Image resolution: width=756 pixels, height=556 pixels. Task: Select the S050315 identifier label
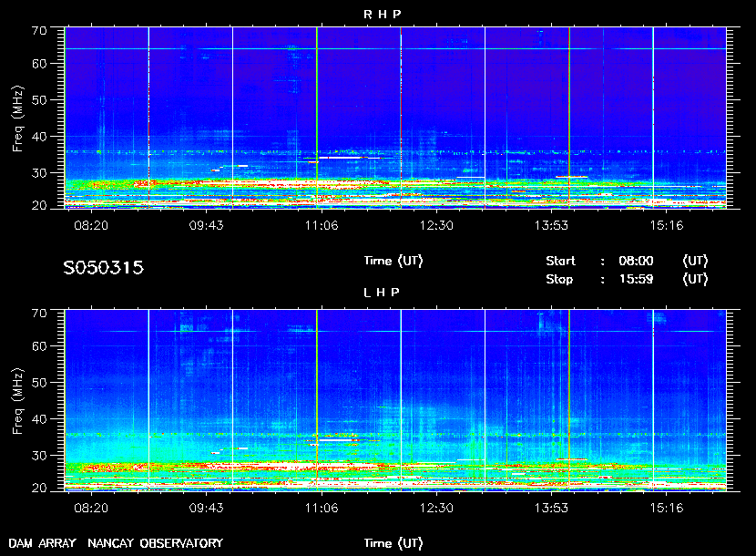(103, 267)
